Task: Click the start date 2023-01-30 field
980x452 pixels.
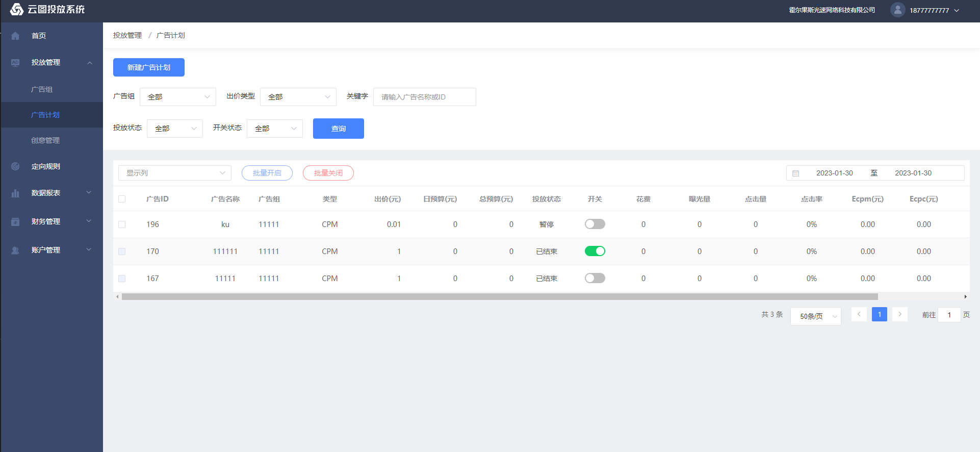Action: [x=835, y=173]
